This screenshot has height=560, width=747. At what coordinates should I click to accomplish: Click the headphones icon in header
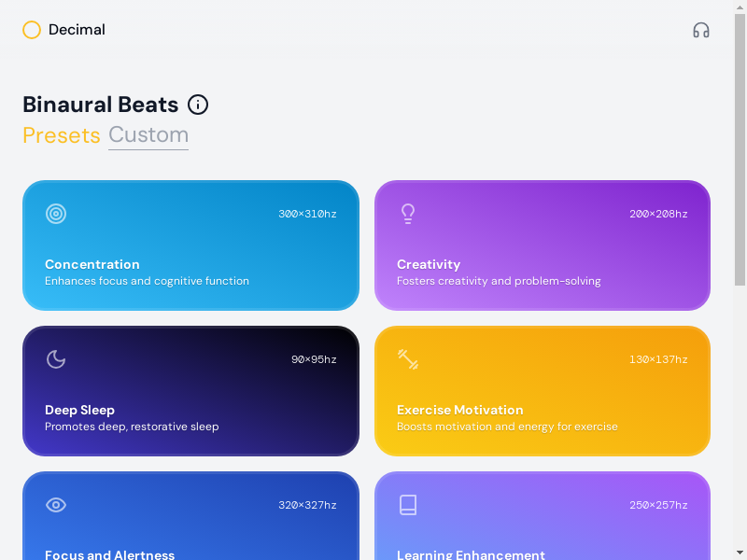[701, 30]
